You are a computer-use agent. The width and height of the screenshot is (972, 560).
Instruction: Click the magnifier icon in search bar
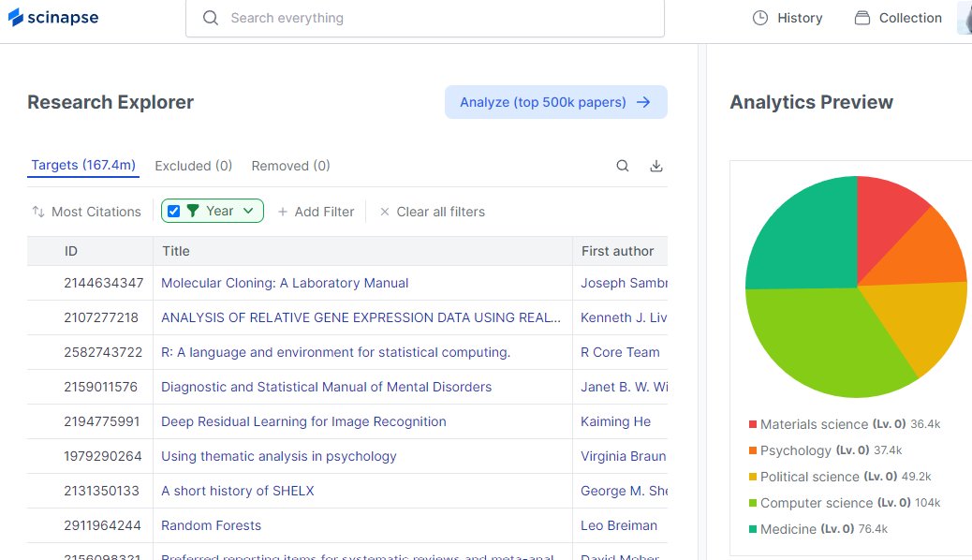[x=211, y=18]
